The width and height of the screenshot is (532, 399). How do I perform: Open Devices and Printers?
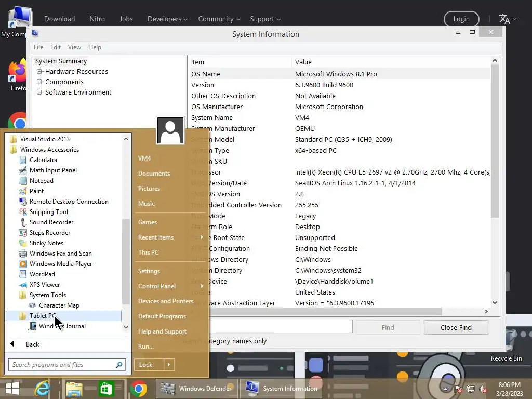(x=166, y=301)
